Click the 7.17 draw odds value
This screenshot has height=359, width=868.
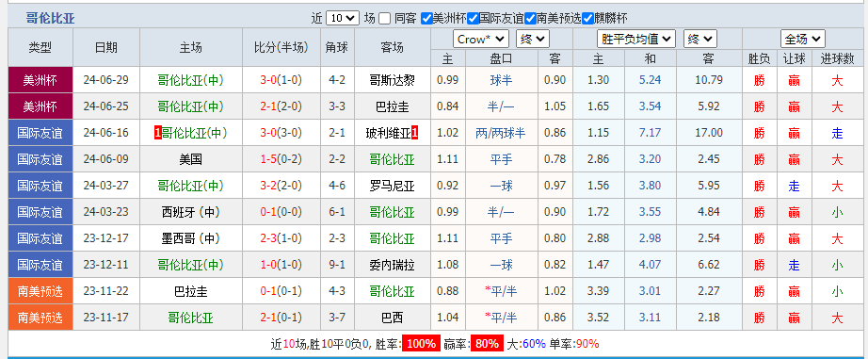click(650, 133)
